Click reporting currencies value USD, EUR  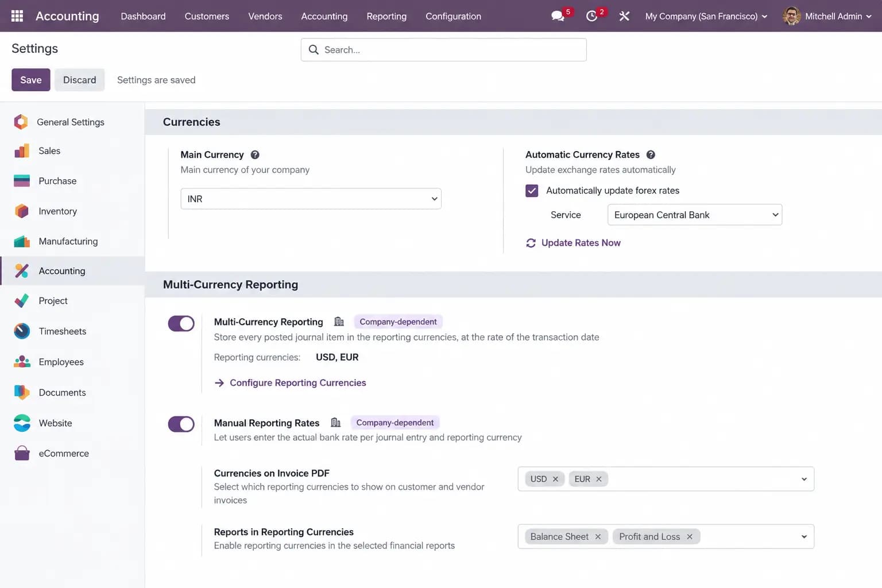(337, 357)
